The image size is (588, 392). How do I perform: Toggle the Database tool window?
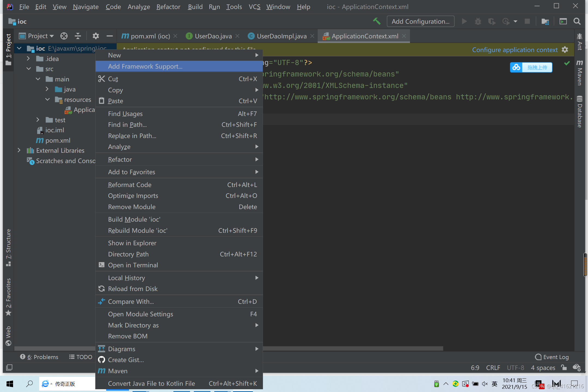[x=580, y=112]
